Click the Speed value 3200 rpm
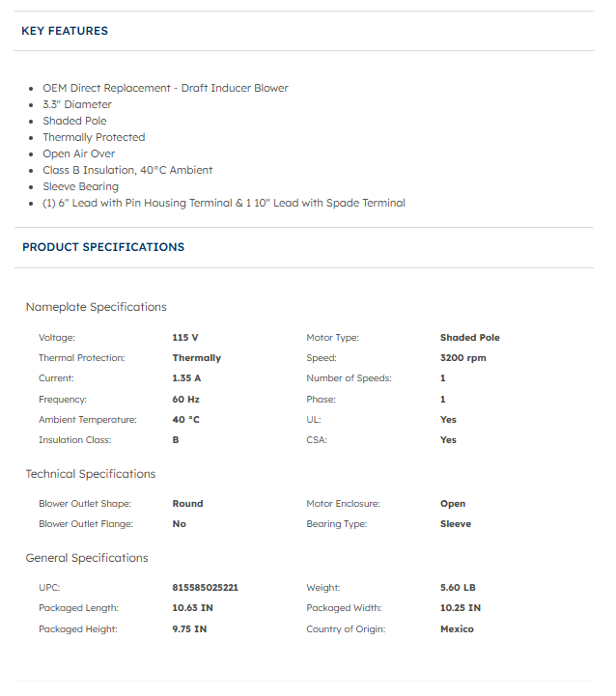 point(462,358)
